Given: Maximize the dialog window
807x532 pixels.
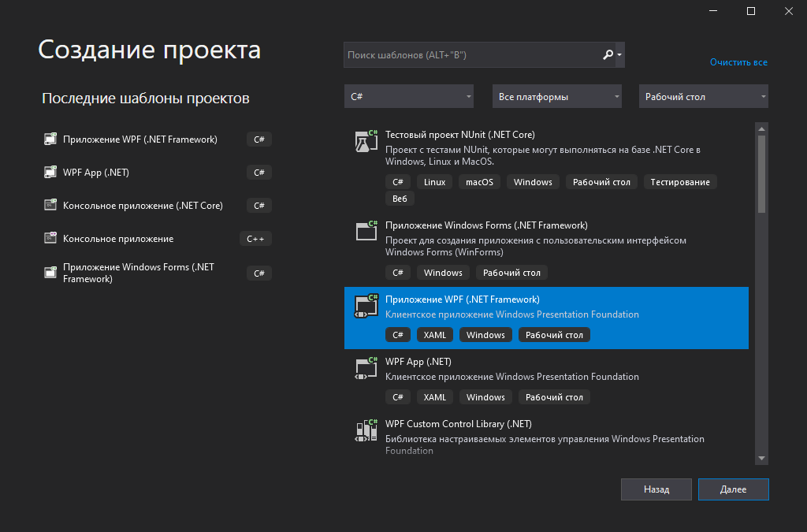Looking at the screenshot, I should (x=751, y=11).
